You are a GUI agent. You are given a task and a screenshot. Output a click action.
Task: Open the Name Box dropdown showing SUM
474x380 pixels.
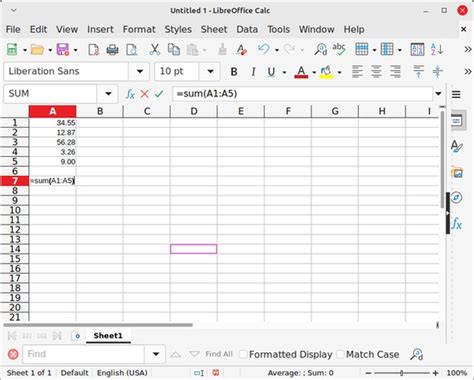[108, 94]
